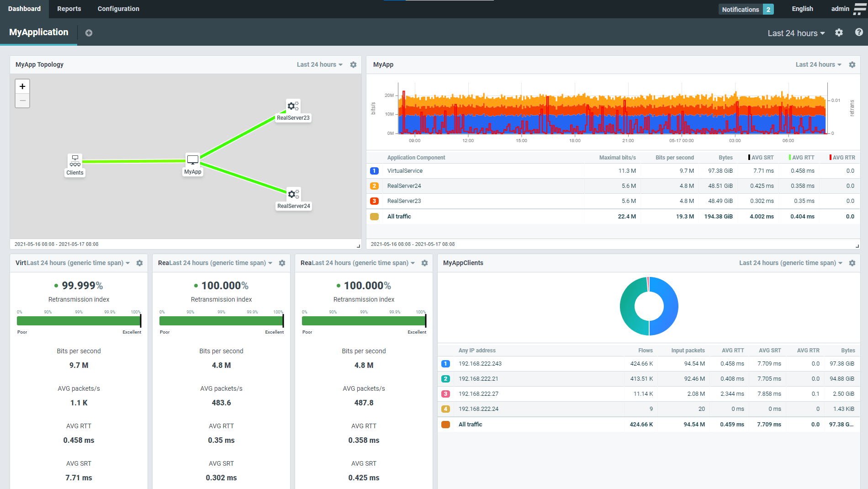Select the Clients node icon in topology

pyautogui.click(x=75, y=160)
